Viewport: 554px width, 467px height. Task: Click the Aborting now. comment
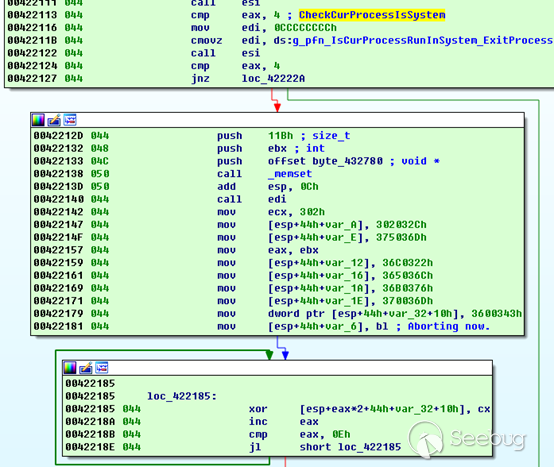click(449, 326)
